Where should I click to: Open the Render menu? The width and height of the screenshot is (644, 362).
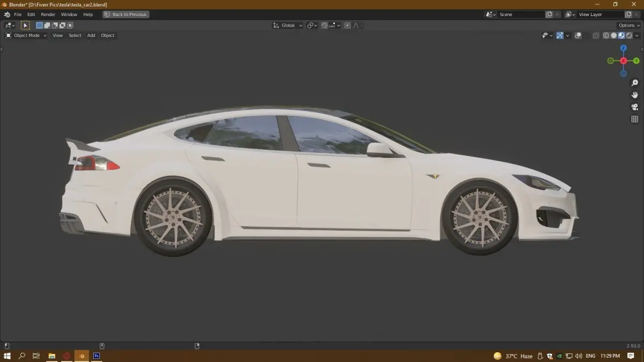tap(48, 14)
